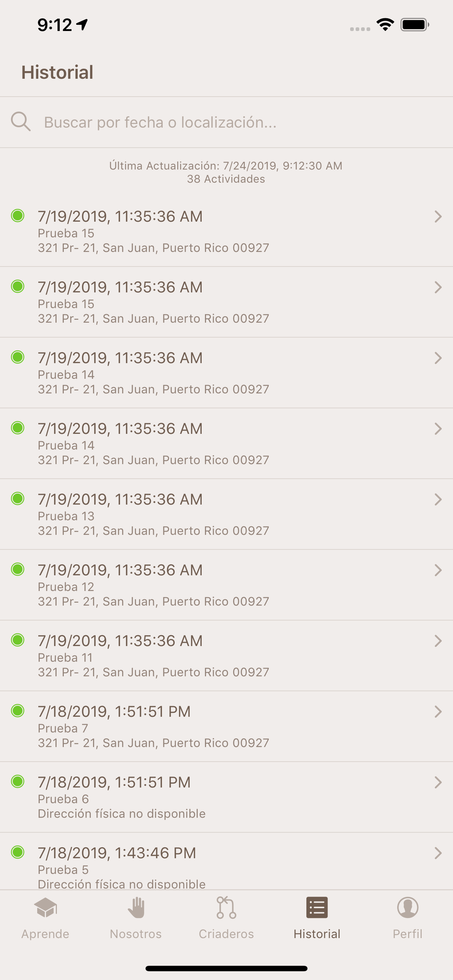Open the Criaderos branch icon
The image size is (453, 980).
point(226,908)
